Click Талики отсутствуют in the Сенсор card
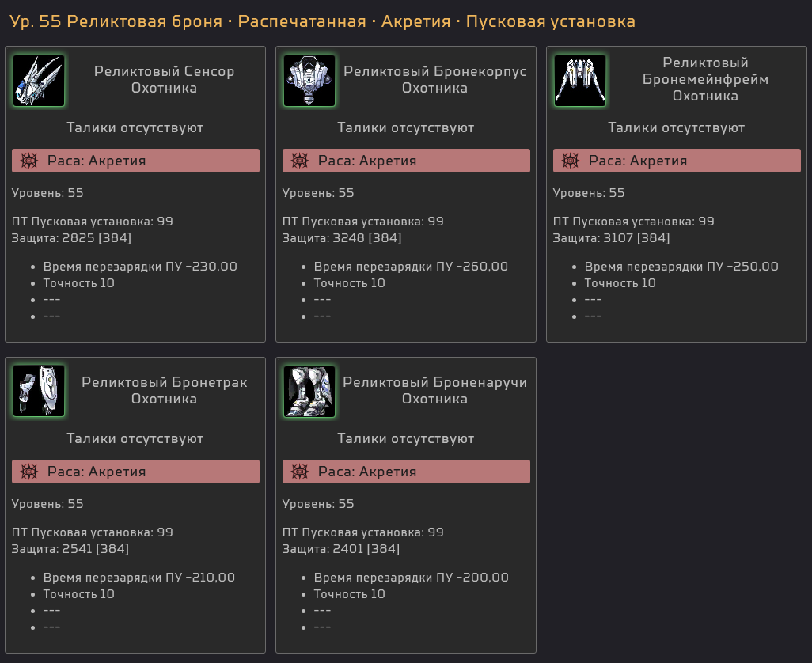The width and height of the screenshot is (812, 663). [x=135, y=127]
